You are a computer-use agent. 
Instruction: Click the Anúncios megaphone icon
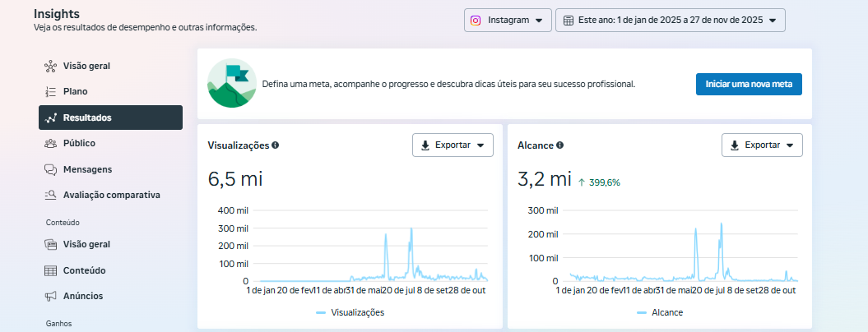tap(50, 296)
